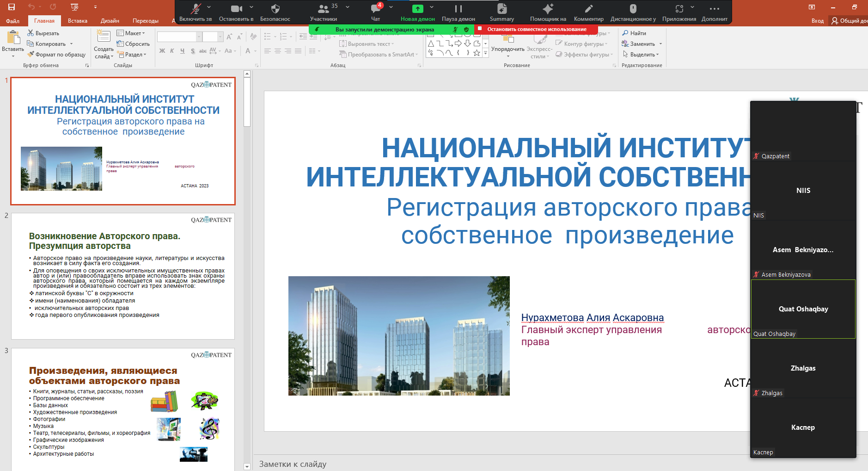Unmute the microphone in Zoom toolbar

(x=196, y=9)
